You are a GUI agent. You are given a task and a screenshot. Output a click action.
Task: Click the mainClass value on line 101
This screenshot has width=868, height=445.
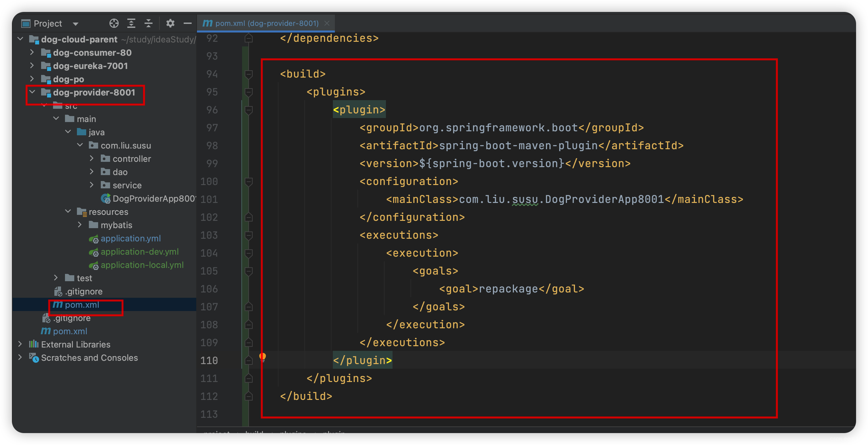(561, 199)
